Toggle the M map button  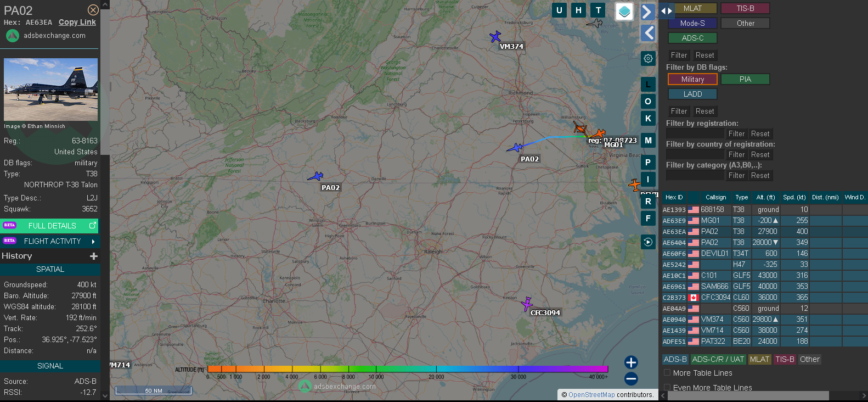[648, 141]
